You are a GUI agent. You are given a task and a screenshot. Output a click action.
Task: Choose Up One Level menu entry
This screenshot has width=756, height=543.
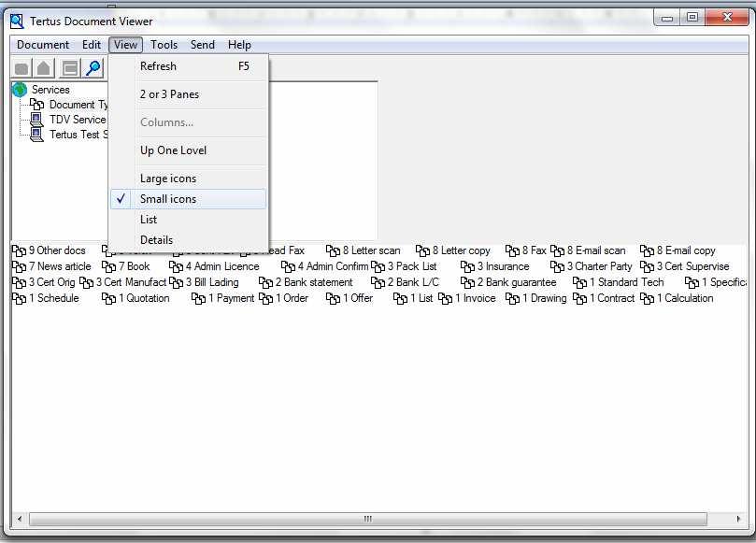pos(188,150)
